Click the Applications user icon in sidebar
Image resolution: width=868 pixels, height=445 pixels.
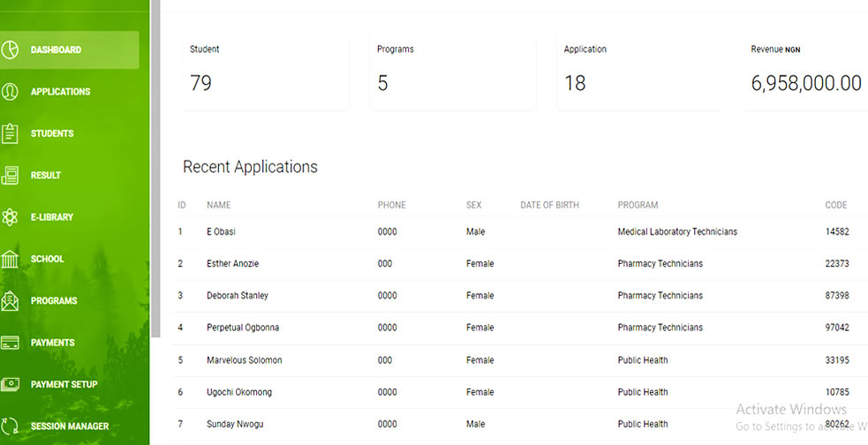tap(10, 92)
